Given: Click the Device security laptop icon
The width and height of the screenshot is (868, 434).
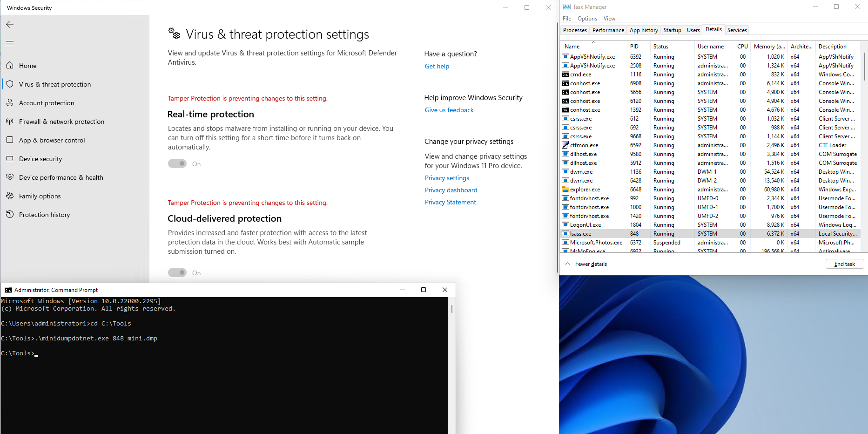Looking at the screenshot, I should tap(10, 158).
